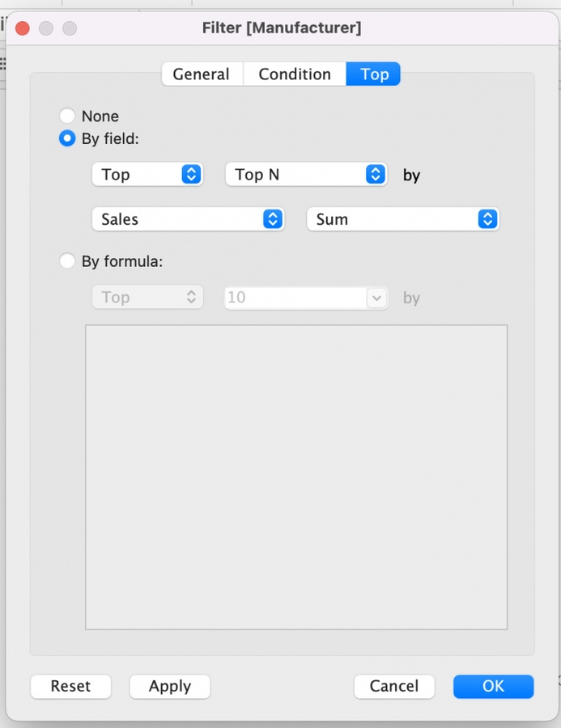Switch to the Condition tab

[295, 74]
